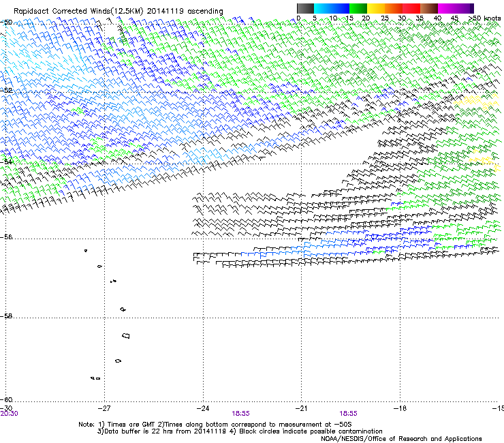Viewport: 504px width, 443px height.
Task: Click the '-58' latitude axis label
Action: click(6, 316)
